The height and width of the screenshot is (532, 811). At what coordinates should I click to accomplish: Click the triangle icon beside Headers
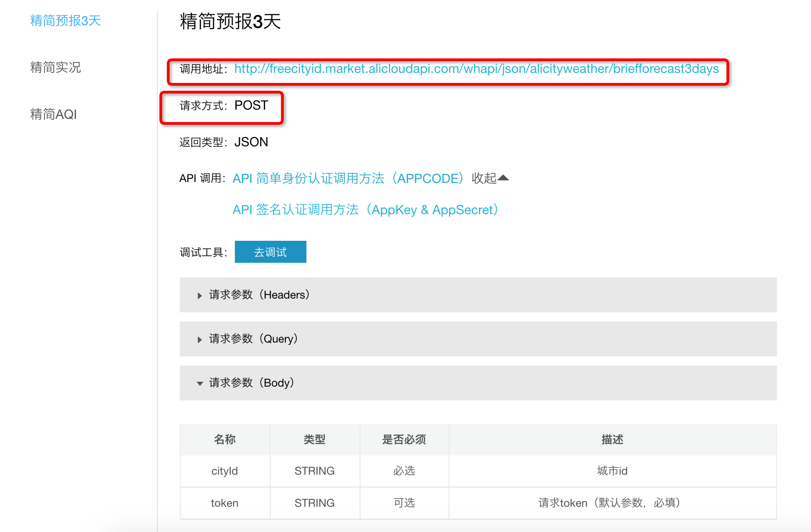pyautogui.click(x=200, y=296)
